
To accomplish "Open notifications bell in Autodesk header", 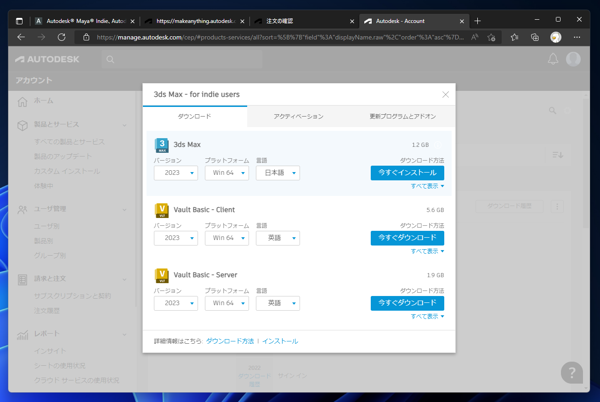I will 553,59.
